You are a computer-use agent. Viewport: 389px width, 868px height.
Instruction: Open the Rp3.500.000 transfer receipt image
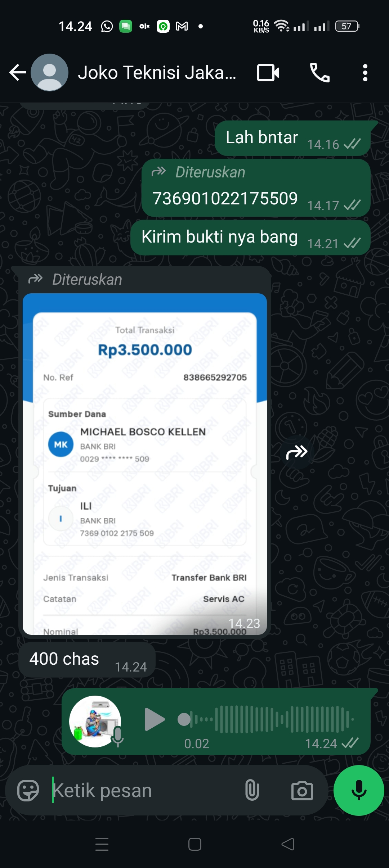click(145, 464)
